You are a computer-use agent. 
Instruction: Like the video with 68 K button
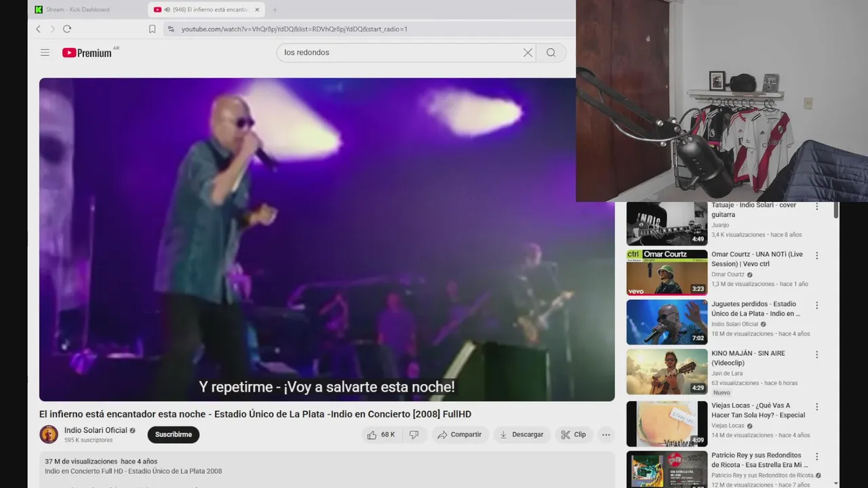point(381,434)
